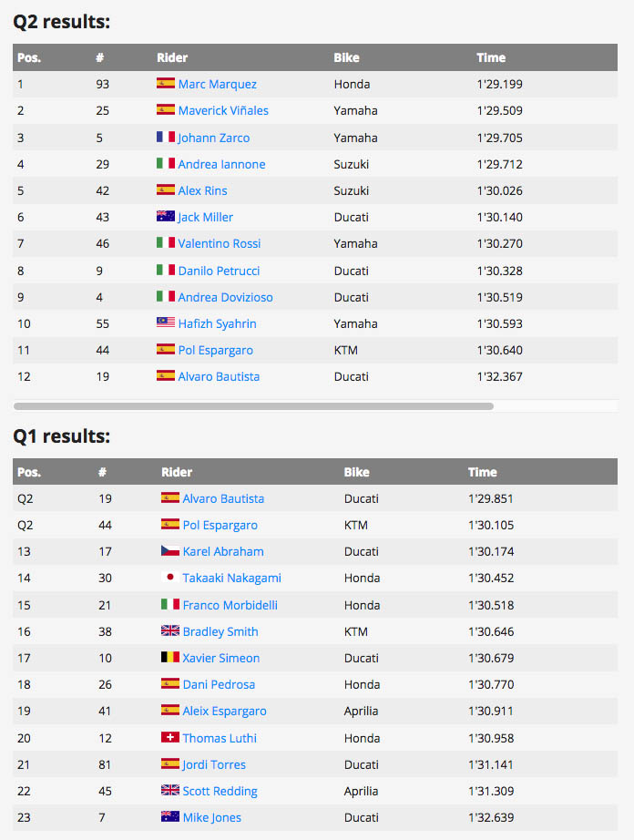This screenshot has width=634, height=840.
Task: Click the Malaysian flag beside Hafizh Syahrin
Action: click(x=166, y=323)
